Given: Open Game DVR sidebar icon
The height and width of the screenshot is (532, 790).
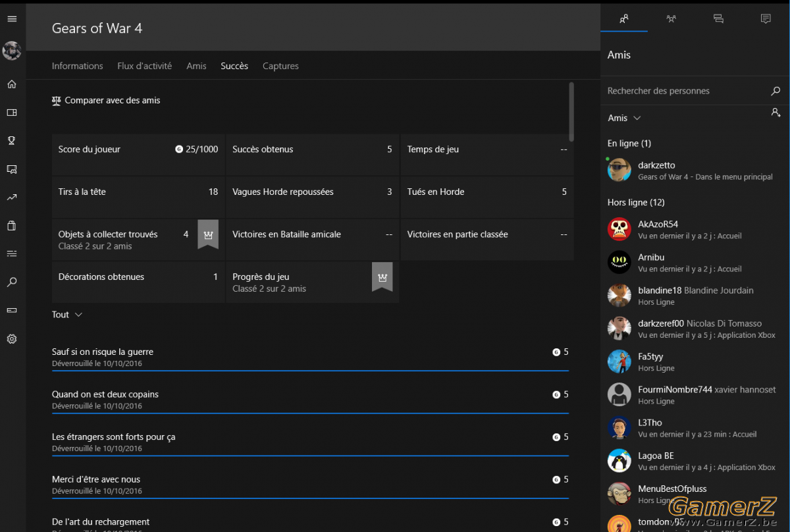Looking at the screenshot, I should point(12,169).
